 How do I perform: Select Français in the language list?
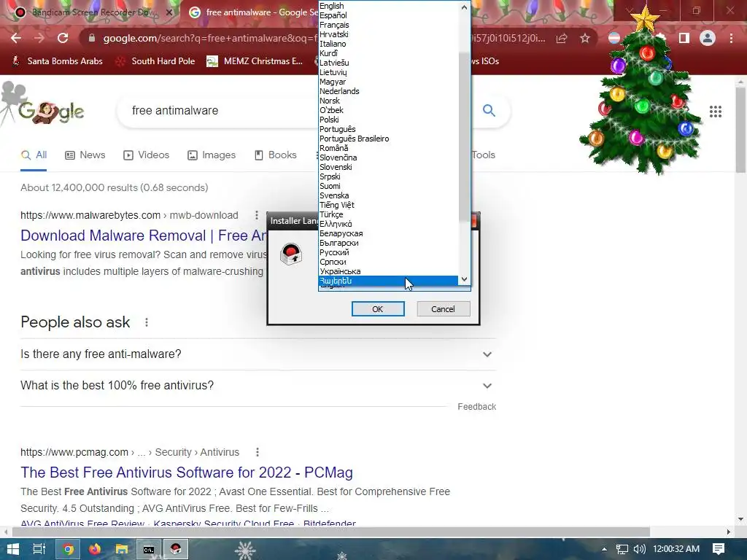[x=389, y=25]
